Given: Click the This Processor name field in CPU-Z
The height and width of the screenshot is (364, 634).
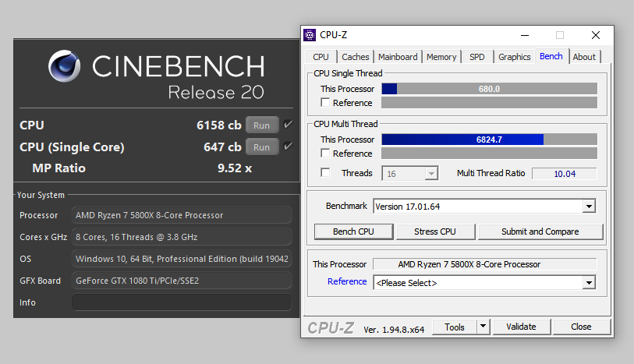Looking at the screenshot, I should coord(485,264).
